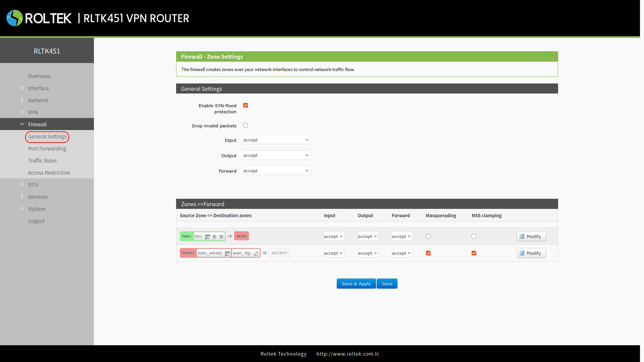Click the second wireless icon in lan zone
The image size is (644, 362).
pos(221,237)
